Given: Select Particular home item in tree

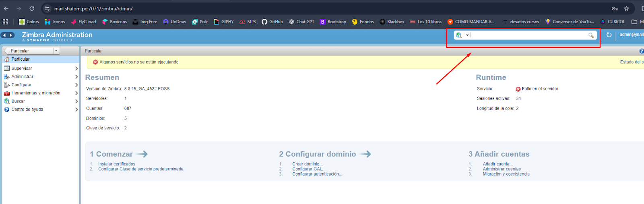Looking at the screenshot, I should pyautogui.click(x=21, y=59).
